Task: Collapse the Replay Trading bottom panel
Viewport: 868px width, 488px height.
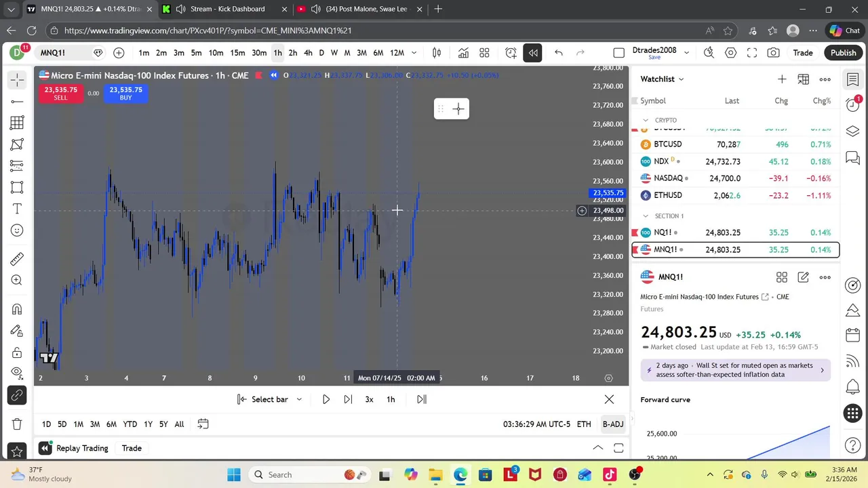Action: point(597,448)
